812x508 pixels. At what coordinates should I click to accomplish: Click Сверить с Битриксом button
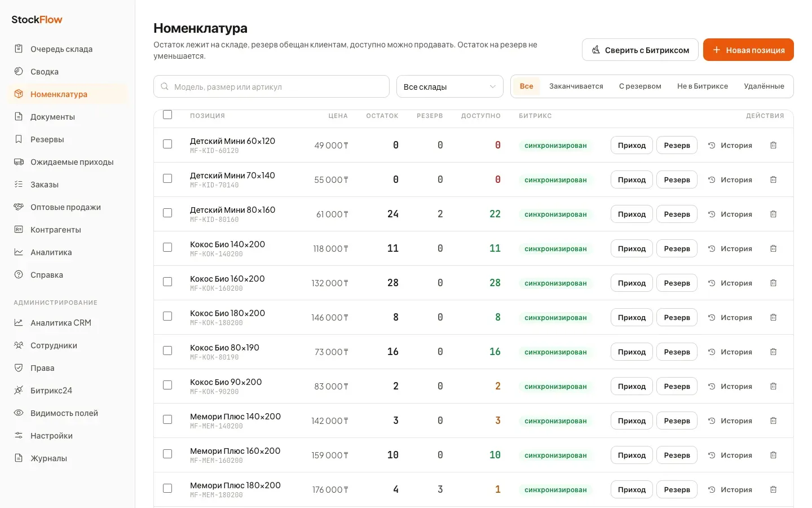640,50
